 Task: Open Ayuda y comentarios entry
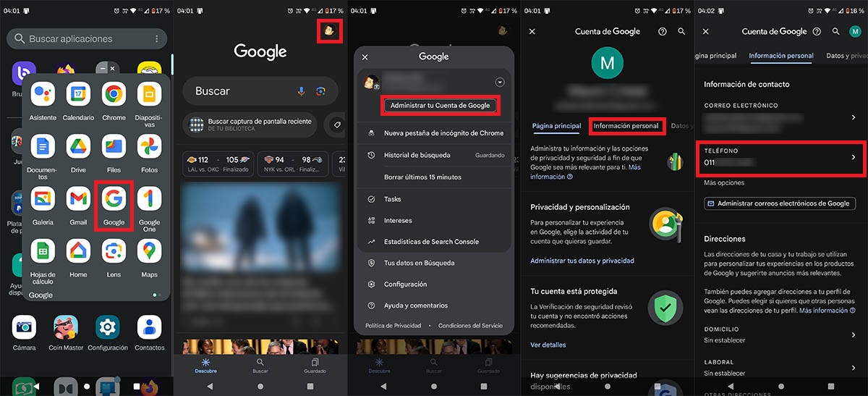[434, 306]
